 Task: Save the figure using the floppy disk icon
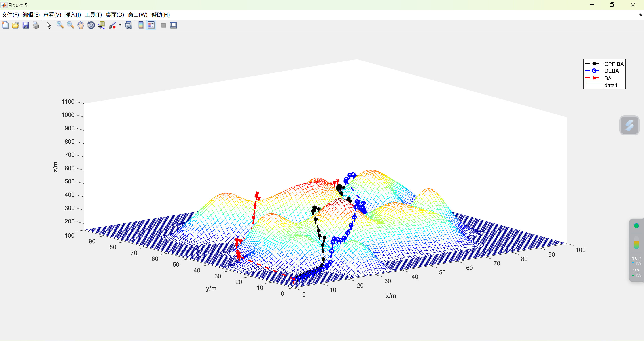pyautogui.click(x=26, y=25)
